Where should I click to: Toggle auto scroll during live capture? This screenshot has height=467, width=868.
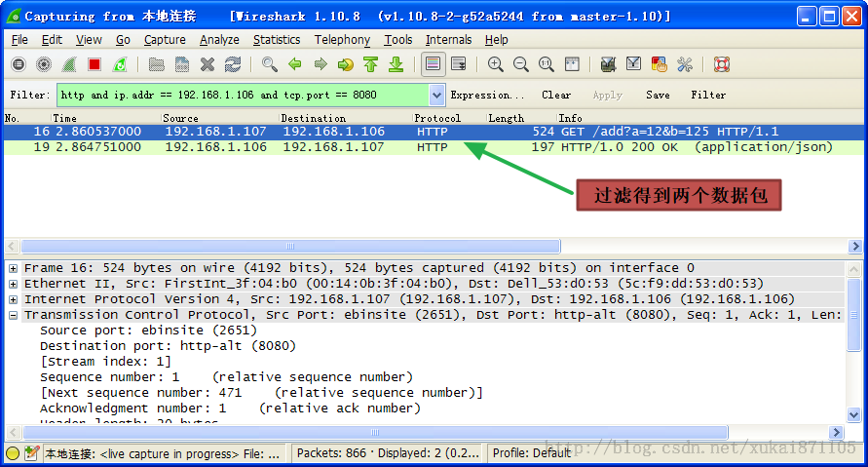pos(458,64)
